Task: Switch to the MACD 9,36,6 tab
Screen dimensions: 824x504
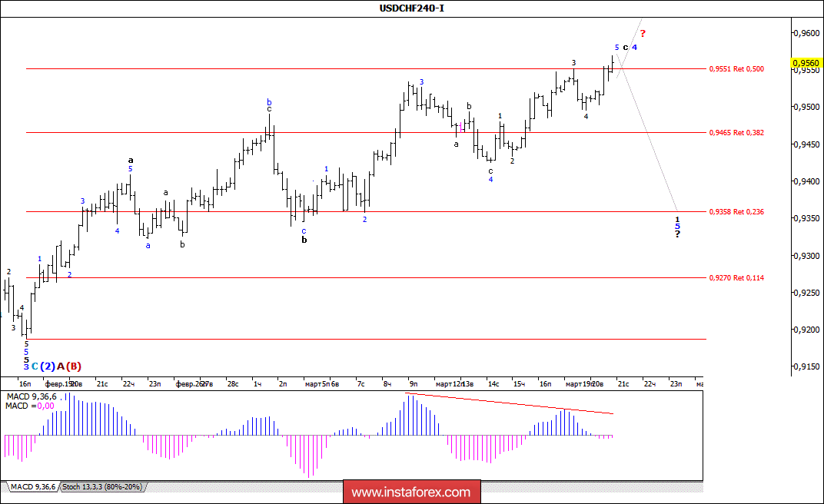Action: (x=32, y=486)
